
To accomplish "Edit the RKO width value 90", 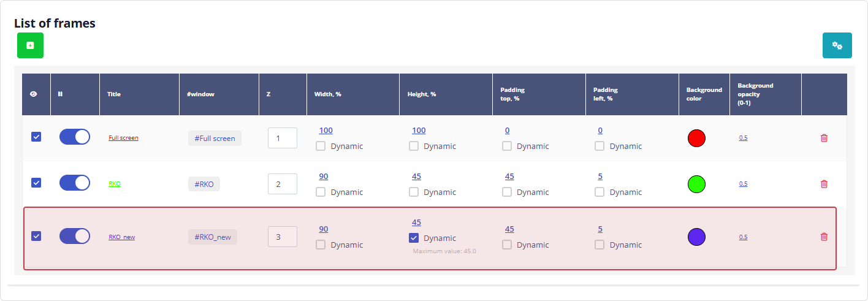I will (x=323, y=177).
